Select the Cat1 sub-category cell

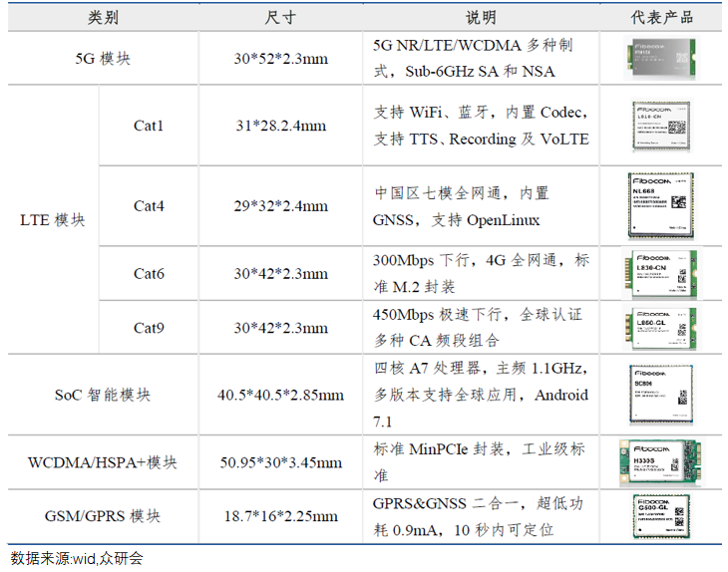(149, 126)
